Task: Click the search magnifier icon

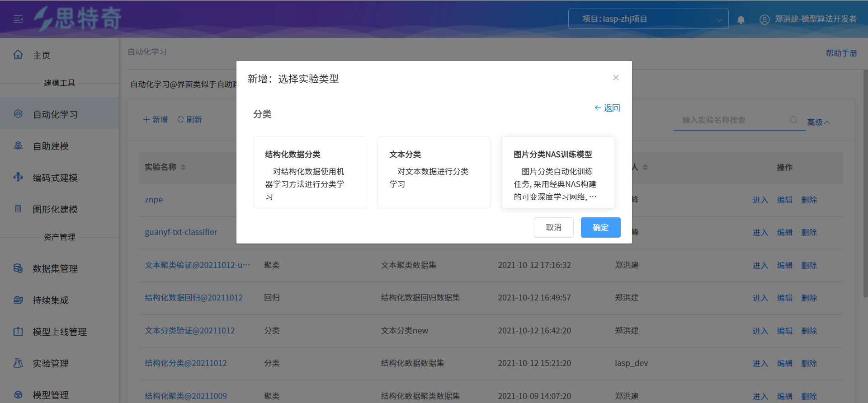Action: coord(793,120)
